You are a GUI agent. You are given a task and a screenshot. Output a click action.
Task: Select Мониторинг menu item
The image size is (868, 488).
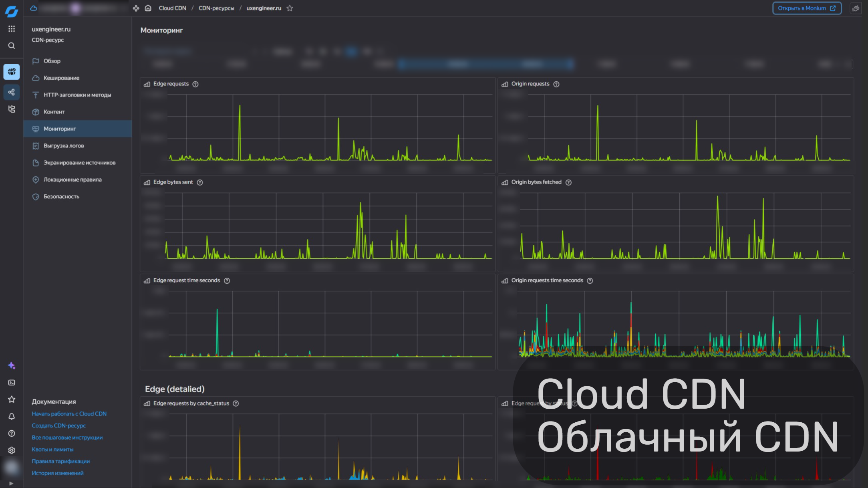click(x=78, y=129)
